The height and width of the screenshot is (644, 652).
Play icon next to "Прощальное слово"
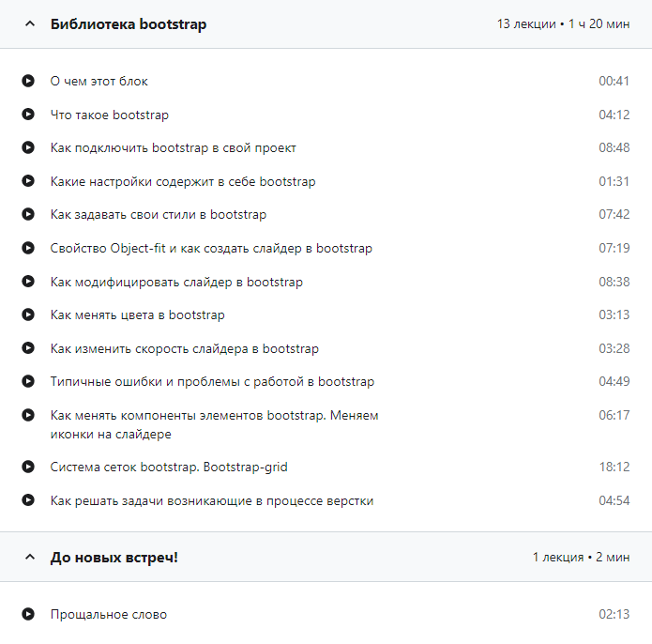tap(28, 614)
